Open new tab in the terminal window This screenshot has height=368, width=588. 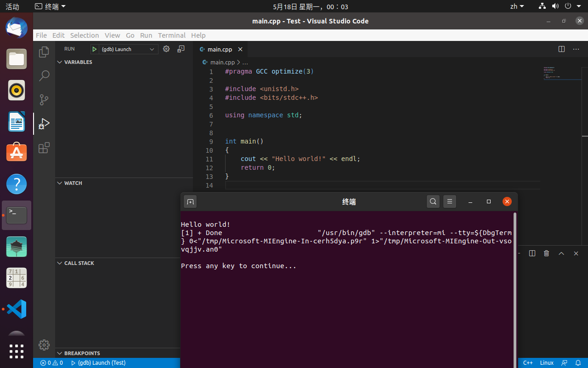point(190,201)
